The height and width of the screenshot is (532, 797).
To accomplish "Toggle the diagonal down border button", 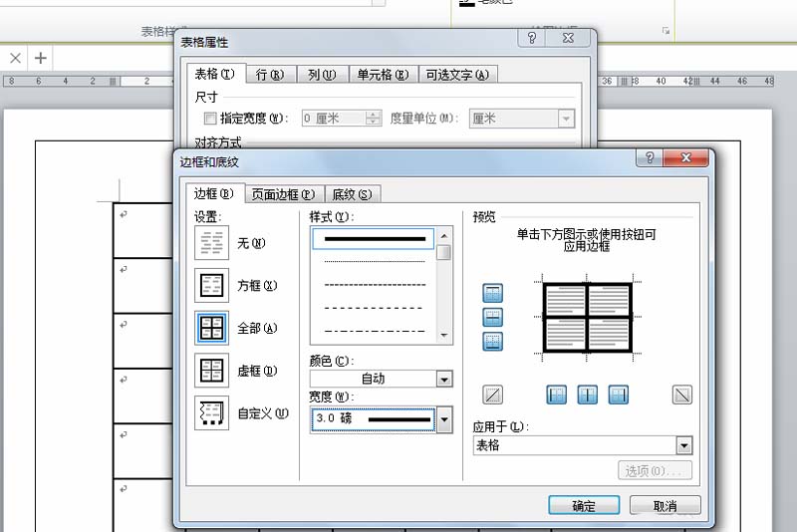I will (x=682, y=395).
